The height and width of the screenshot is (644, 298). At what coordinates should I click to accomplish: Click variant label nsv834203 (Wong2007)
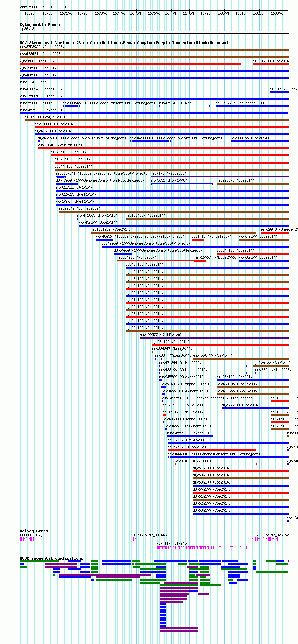tap(136, 257)
